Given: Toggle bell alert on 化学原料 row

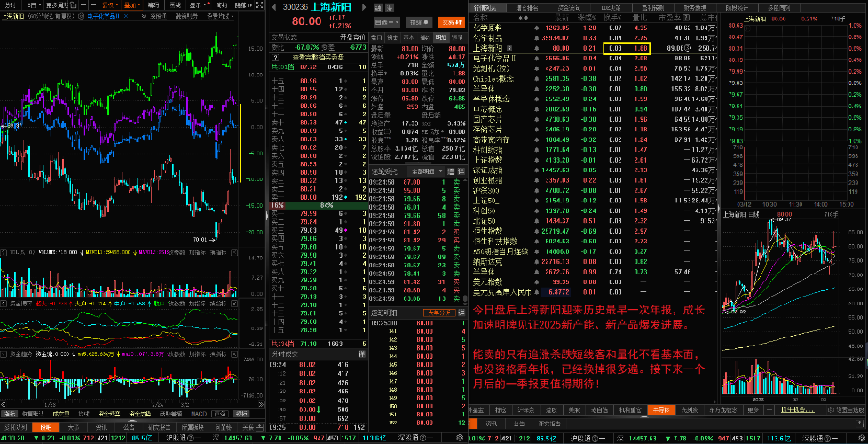Looking at the screenshot, I should (536, 28).
